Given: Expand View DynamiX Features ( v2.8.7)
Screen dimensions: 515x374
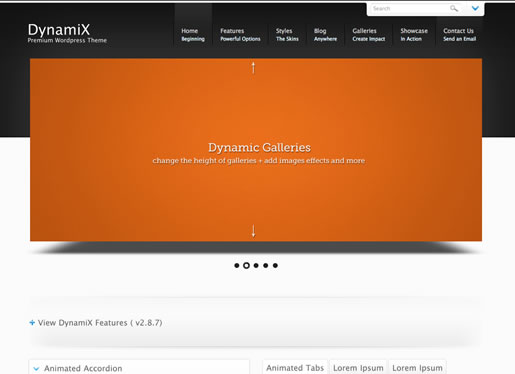Looking at the screenshot, I should tap(100, 323).
